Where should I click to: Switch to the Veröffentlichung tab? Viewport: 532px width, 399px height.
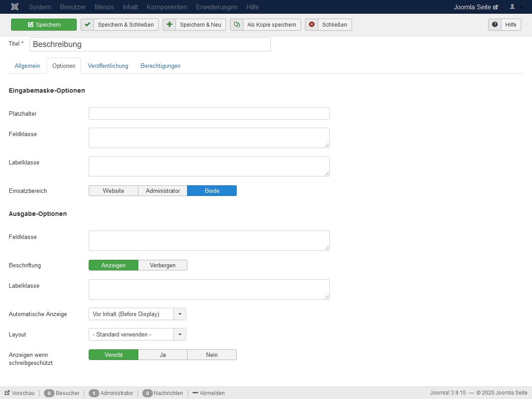108,66
